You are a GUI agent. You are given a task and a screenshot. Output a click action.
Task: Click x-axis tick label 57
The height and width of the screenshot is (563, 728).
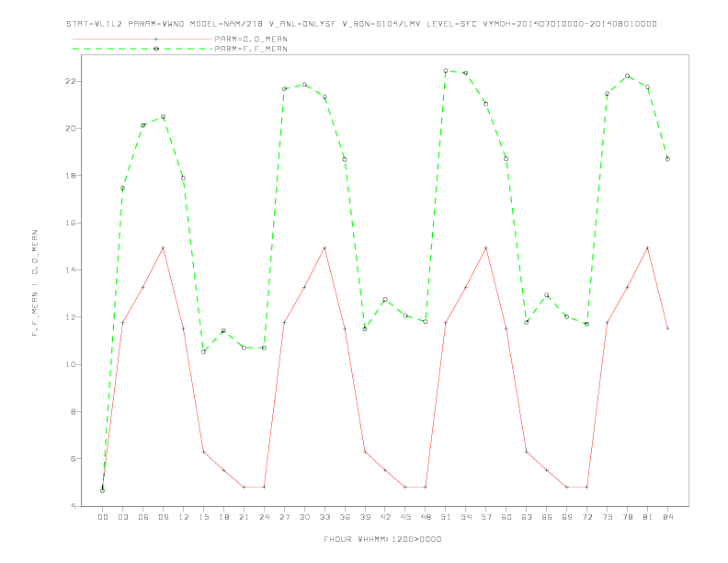coord(486,517)
